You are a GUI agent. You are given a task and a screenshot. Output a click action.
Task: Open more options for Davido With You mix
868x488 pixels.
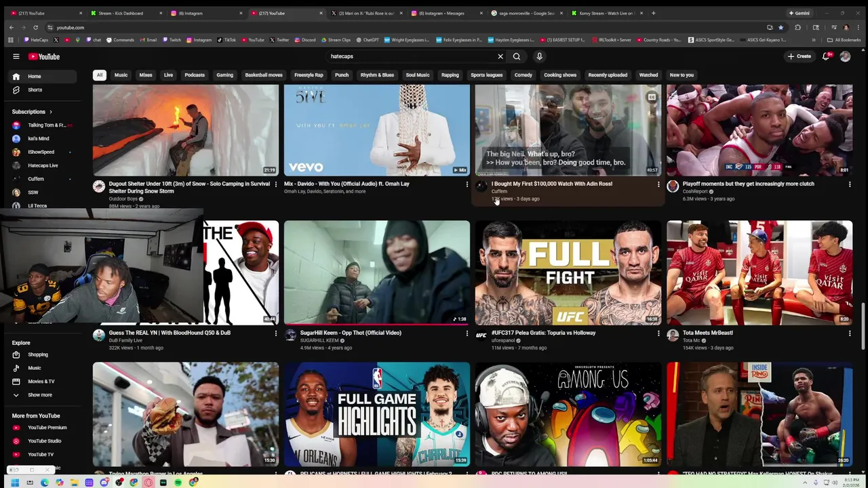tap(467, 184)
